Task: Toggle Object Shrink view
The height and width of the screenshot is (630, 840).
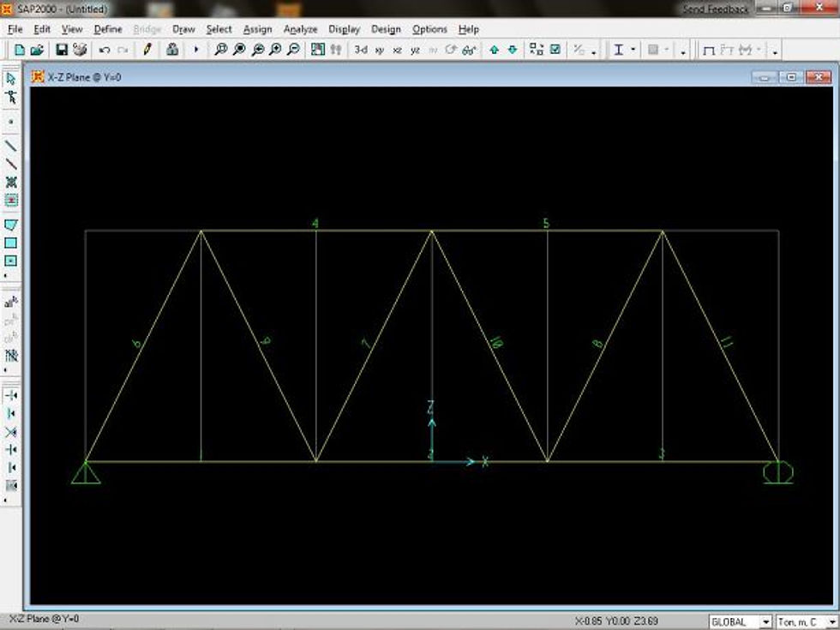Action: (x=537, y=50)
